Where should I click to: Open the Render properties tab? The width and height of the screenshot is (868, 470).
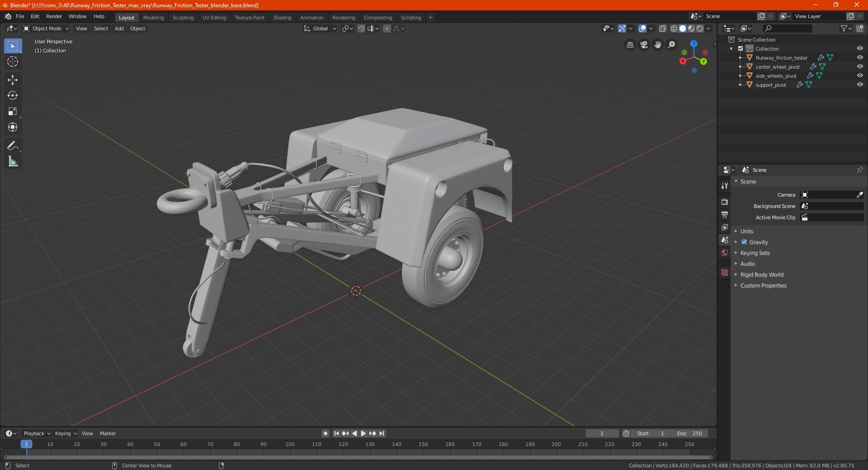pyautogui.click(x=725, y=202)
